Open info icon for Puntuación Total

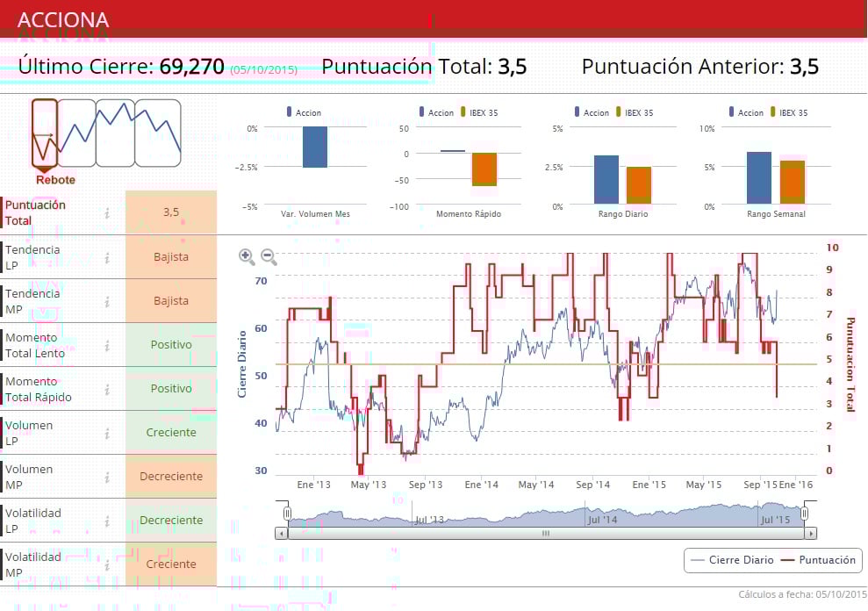pyautogui.click(x=107, y=212)
